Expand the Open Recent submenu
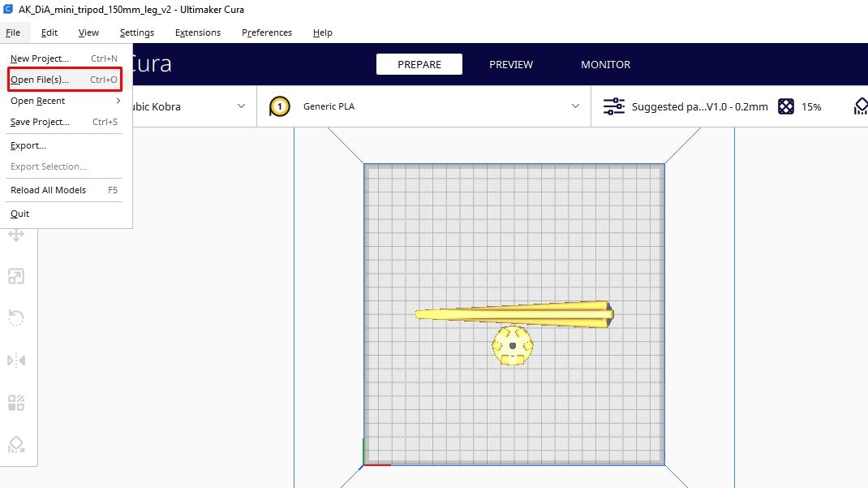The height and width of the screenshot is (488, 868). coord(64,101)
